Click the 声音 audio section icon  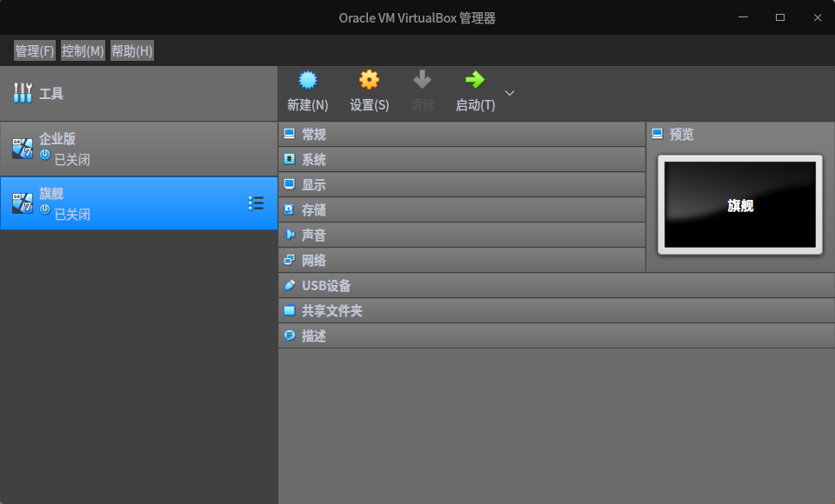pyautogui.click(x=289, y=235)
